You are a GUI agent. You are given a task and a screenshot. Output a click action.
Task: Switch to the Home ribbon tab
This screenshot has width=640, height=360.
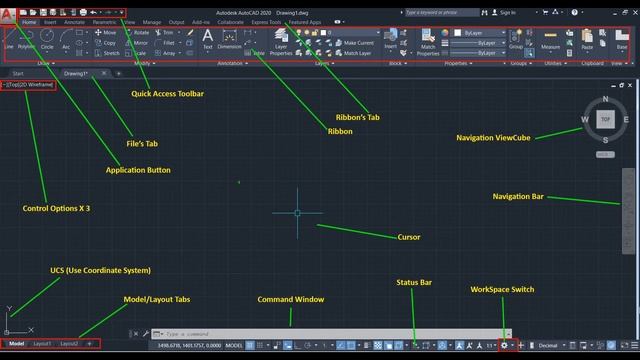click(29, 22)
